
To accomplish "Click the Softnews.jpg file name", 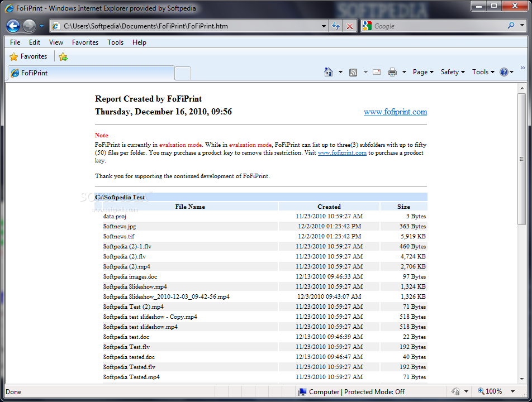I will (120, 227).
